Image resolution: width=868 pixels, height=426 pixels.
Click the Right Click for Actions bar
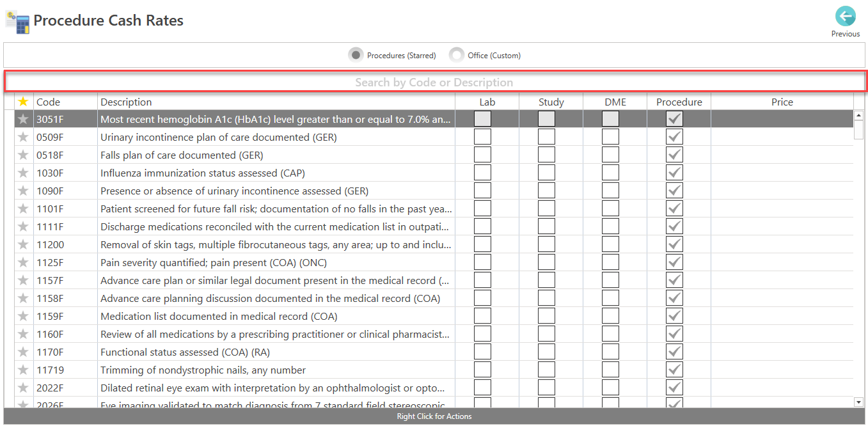pyautogui.click(x=434, y=416)
